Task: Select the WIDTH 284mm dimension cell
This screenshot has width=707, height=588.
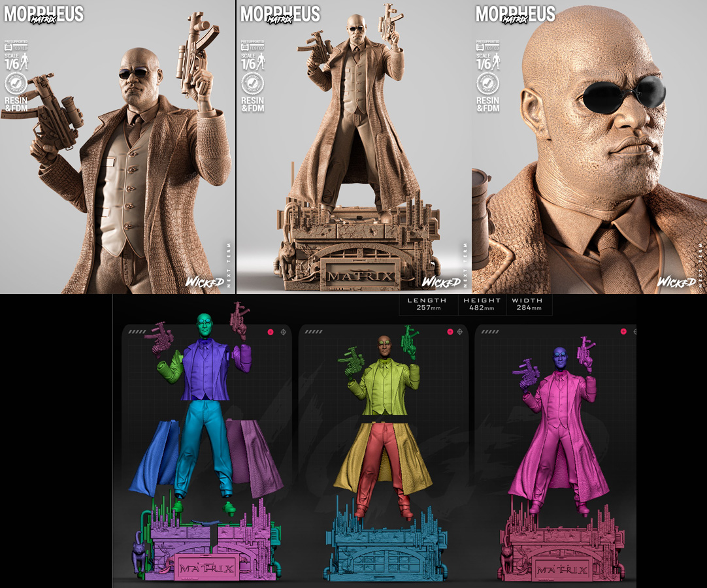Action: (x=527, y=304)
